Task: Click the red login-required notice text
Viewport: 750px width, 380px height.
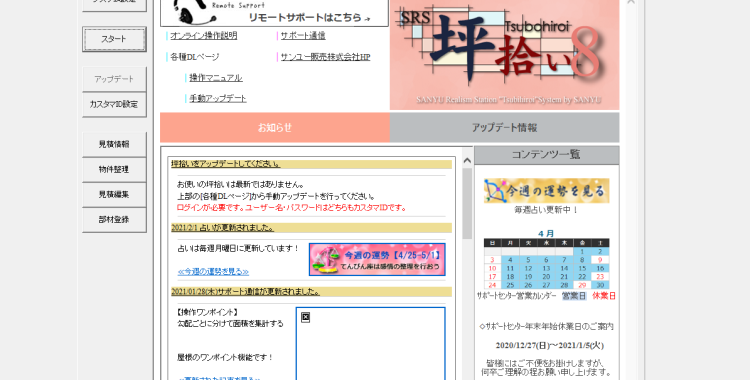Action: point(292,208)
